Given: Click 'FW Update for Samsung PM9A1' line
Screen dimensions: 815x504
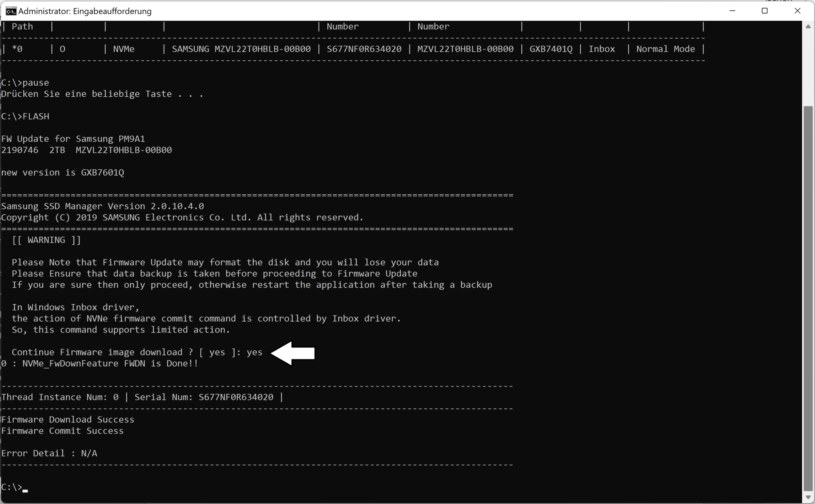Looking at the screenshot, I should [73, 139].
